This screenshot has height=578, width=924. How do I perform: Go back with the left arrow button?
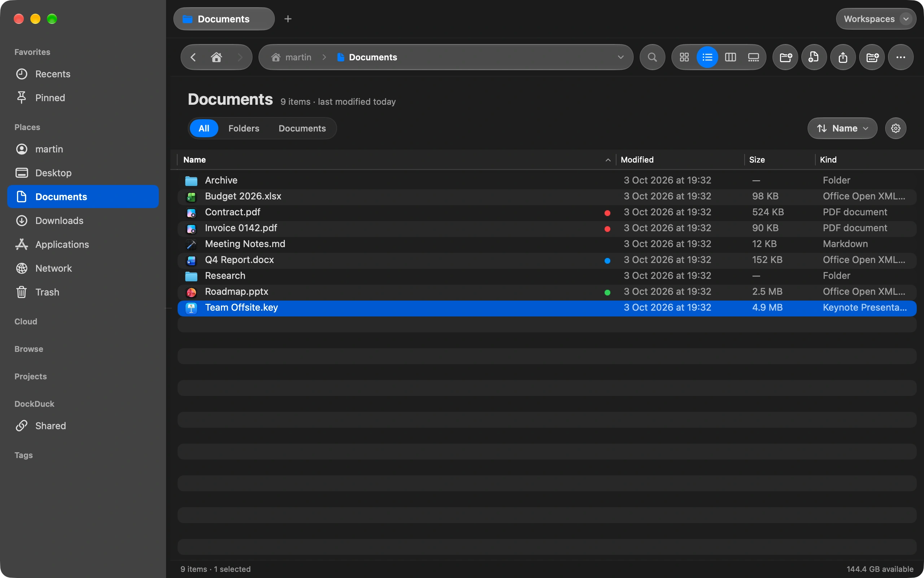193,57
